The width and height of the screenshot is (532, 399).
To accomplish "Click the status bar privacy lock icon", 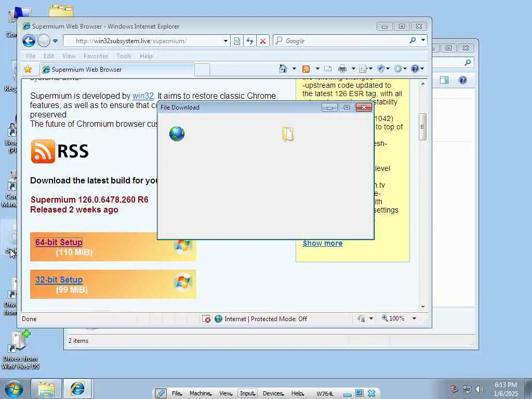I will 362,318.
